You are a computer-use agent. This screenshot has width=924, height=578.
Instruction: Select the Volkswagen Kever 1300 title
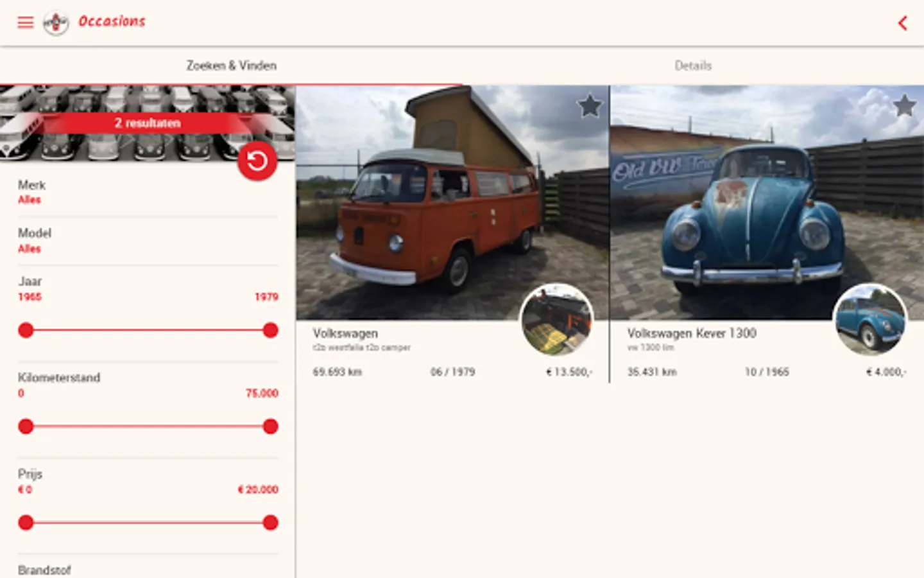coord(692,333)
